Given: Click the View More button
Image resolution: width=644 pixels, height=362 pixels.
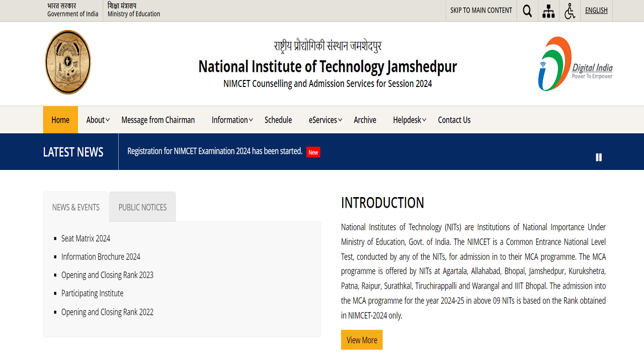Looking at the screenshot, I should tap(361, 339).
